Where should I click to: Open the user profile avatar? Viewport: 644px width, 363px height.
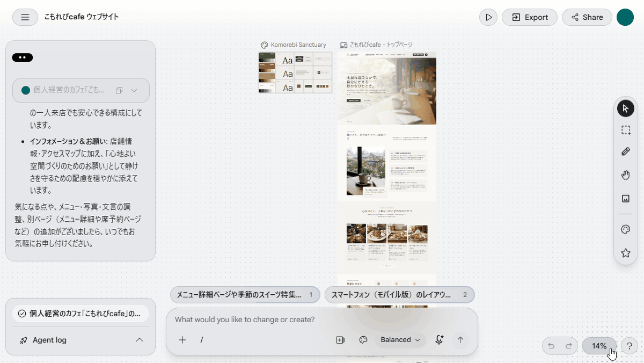pyautogui.click(x=625, y=17)
